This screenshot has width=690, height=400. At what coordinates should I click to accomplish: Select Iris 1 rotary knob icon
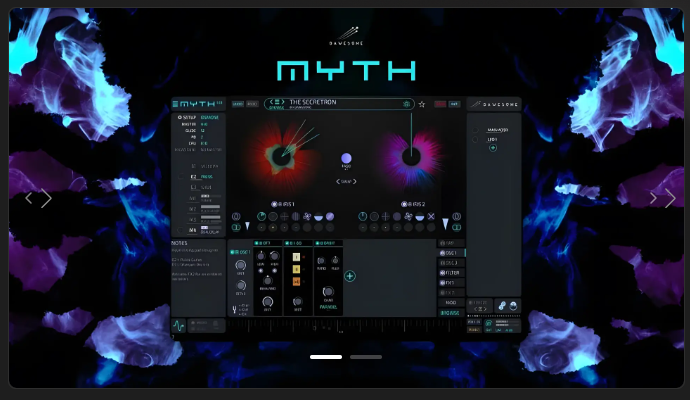pos(261,216)
